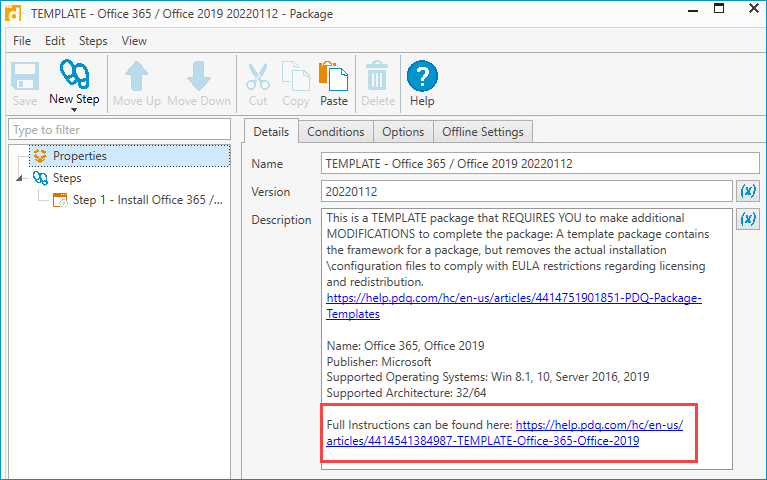Open the New Step dropdown arrow

coord(74,110)
